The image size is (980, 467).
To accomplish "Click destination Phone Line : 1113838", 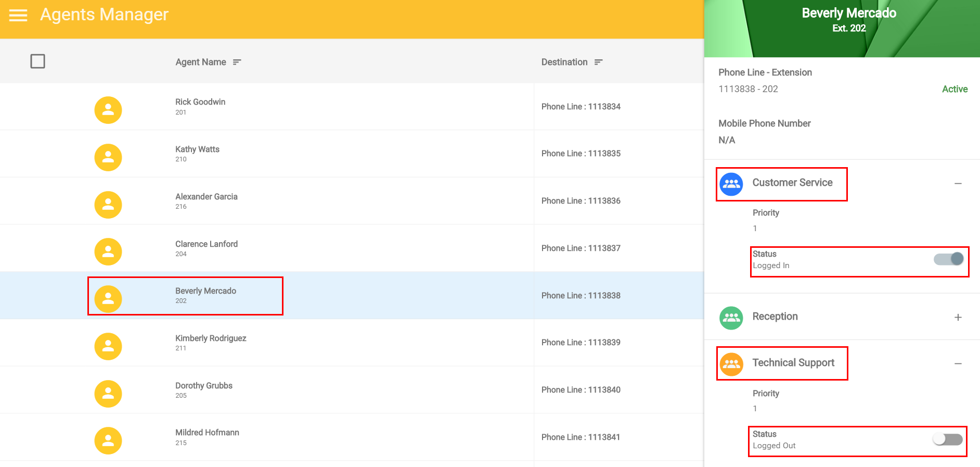I will coord(581,296).
